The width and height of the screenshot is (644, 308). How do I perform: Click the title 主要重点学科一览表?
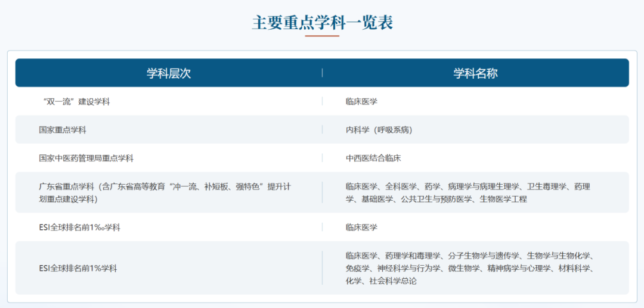click(x=322, y=23)
